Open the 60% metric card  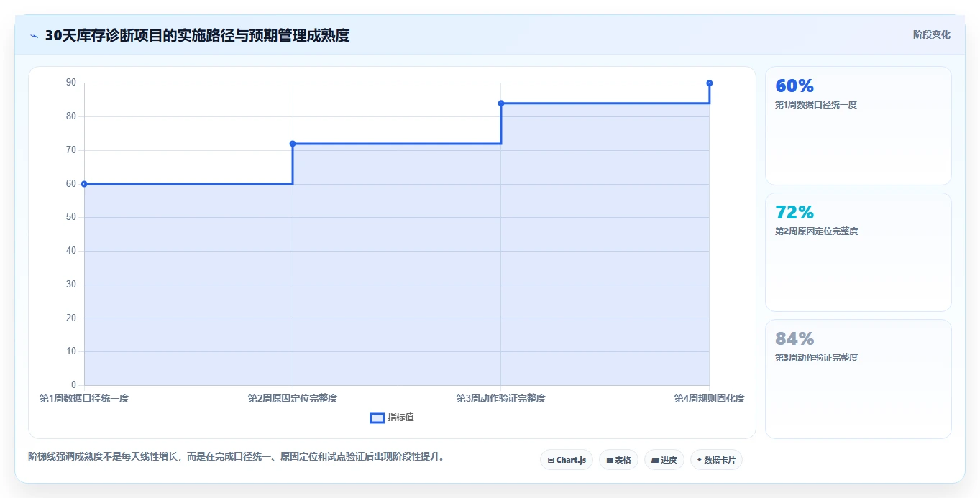[858, 126]
